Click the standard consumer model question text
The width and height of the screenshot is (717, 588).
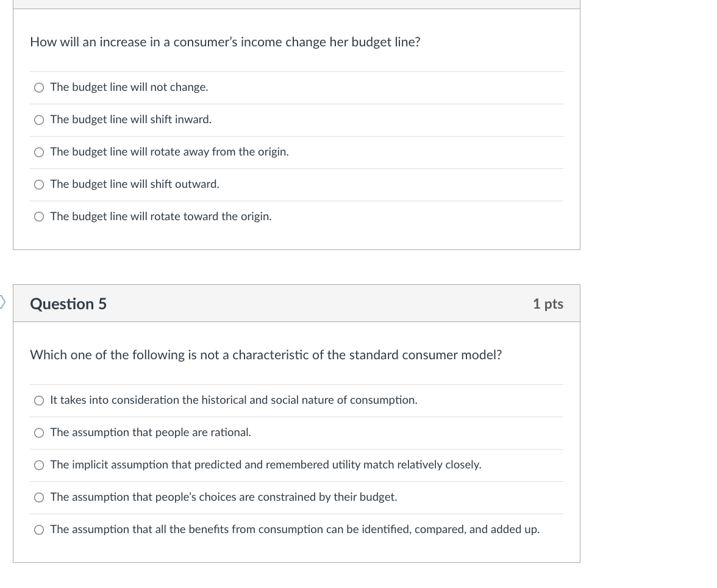(x=266, y=355)
